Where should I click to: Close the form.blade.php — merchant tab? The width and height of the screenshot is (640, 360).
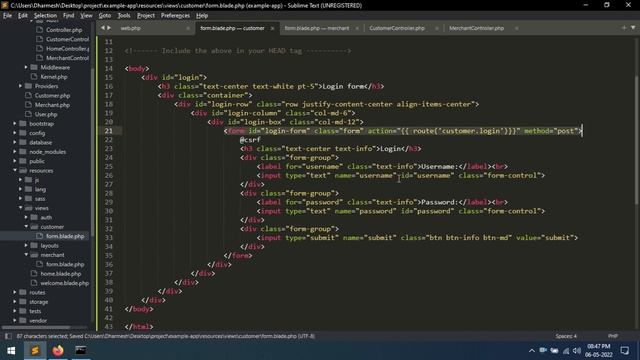tap(357, 28)
